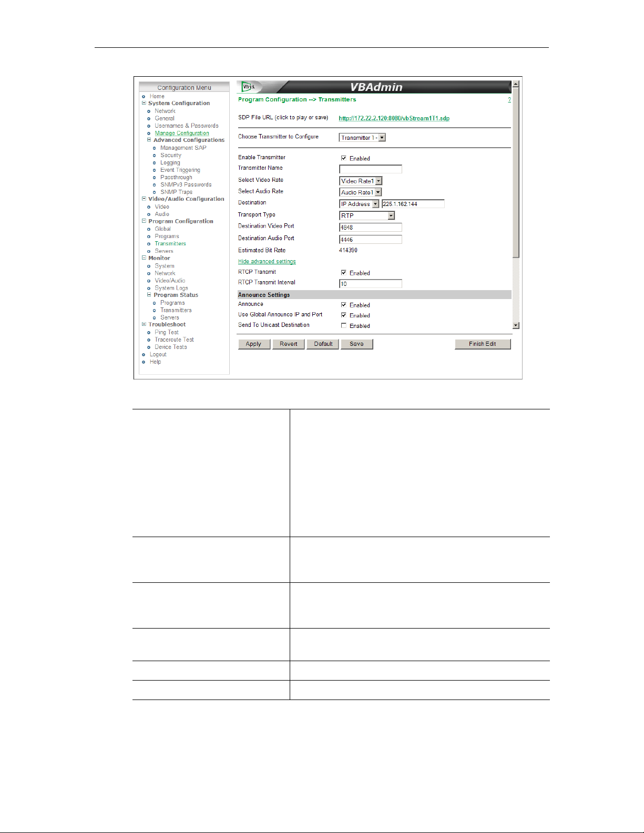Viewport: 644px width, 833px height.
Task: Click the Finish Edit button
Action: click(x=483, y=344)
